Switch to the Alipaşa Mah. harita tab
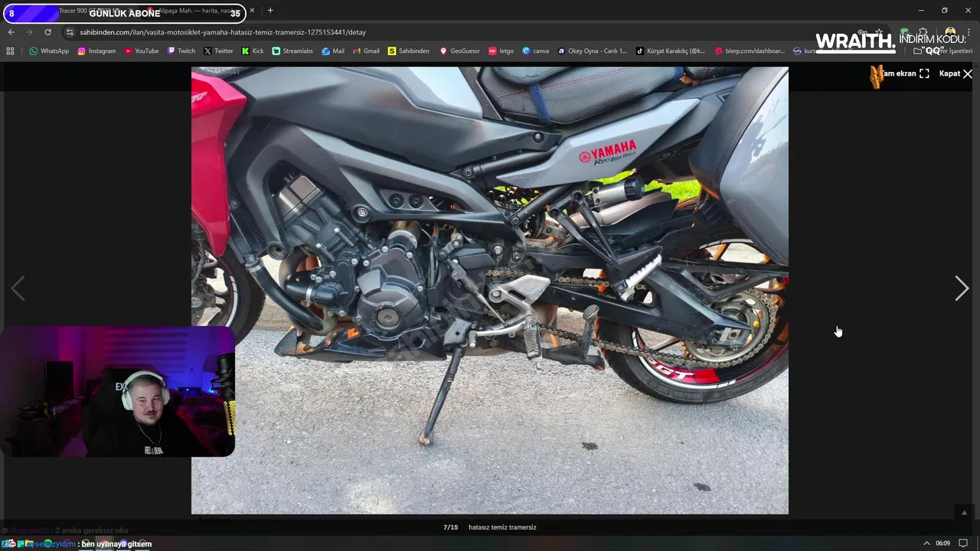This screenshot has height=551, width=980. (x=197, y=11)
